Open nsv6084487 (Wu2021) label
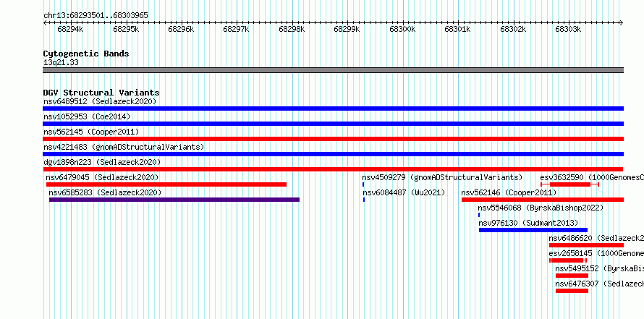 (x=404, y=192)
